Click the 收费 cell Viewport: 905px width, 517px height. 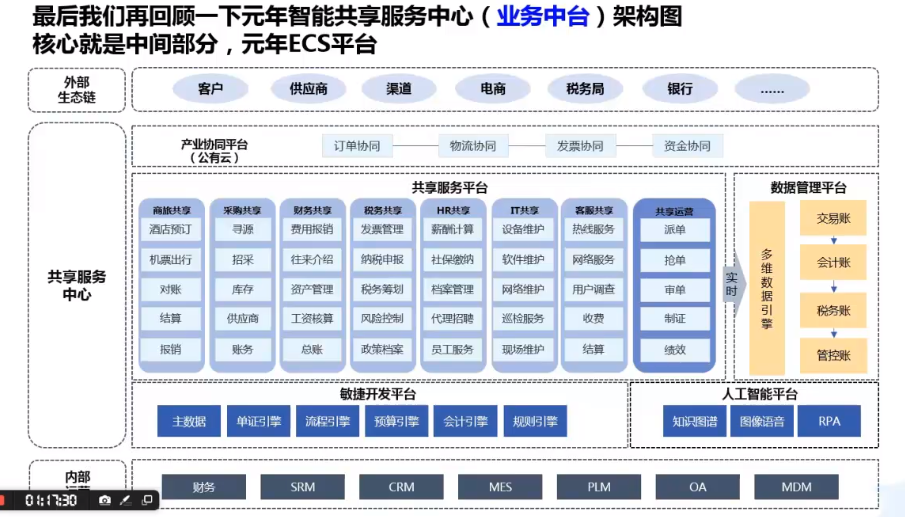(x=593, y=318)
